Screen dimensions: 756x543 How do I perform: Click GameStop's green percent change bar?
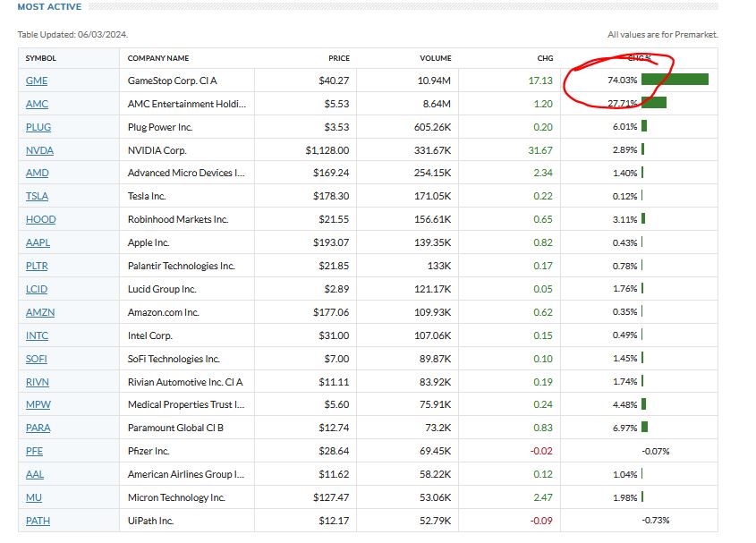pyautogui.click(x=675, y=80)
